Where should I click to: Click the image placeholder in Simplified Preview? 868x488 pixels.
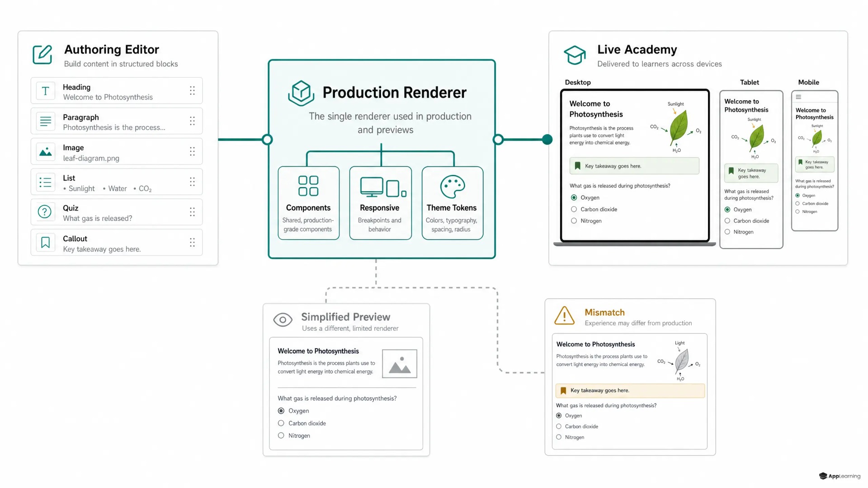click(400, 364)
